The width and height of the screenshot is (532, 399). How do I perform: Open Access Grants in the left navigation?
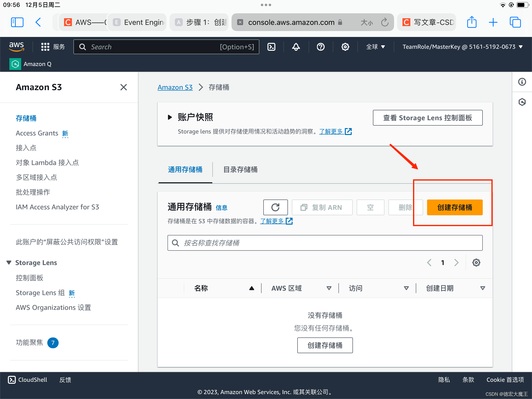(x=37, y=133)
